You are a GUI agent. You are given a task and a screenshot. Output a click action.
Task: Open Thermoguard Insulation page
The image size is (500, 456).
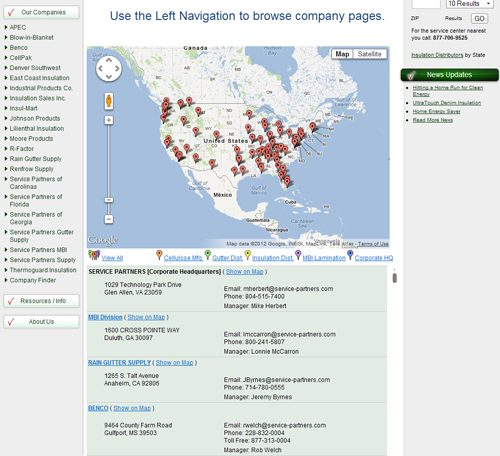(43, 270)
